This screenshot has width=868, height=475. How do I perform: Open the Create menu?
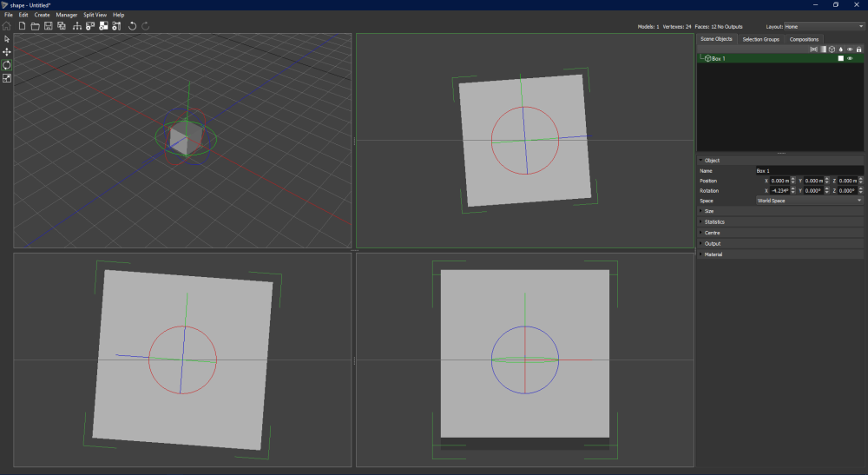(42, 15)
